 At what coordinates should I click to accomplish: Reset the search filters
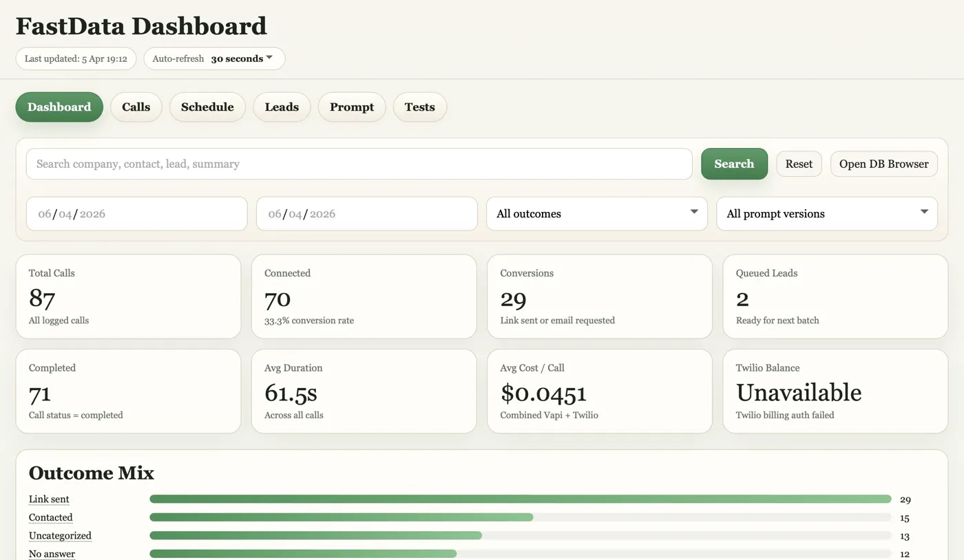click(x=799, y=164)
